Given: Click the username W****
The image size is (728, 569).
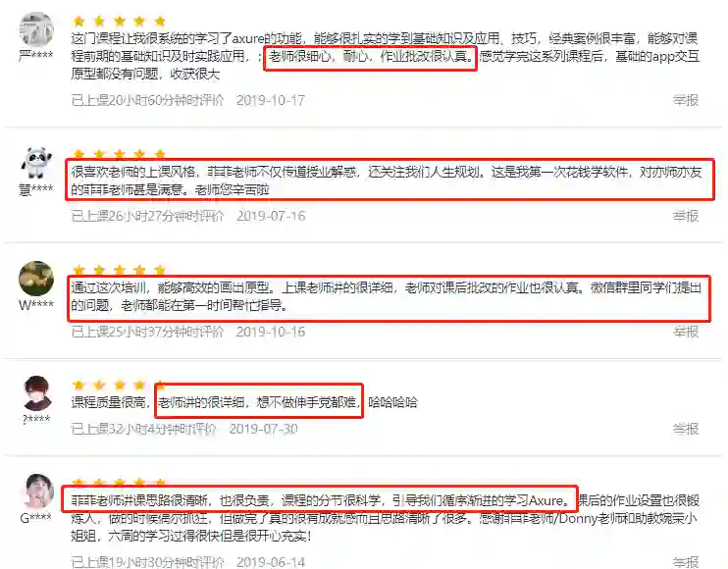Looking at the screenshot, I should coord(35,305).
